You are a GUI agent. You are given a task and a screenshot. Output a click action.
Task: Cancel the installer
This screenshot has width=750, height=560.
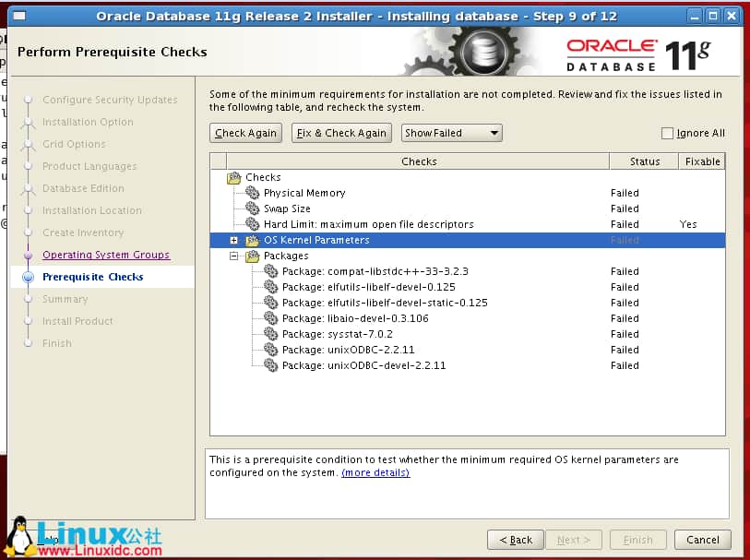pyautogui.click(x=703, y=540)
